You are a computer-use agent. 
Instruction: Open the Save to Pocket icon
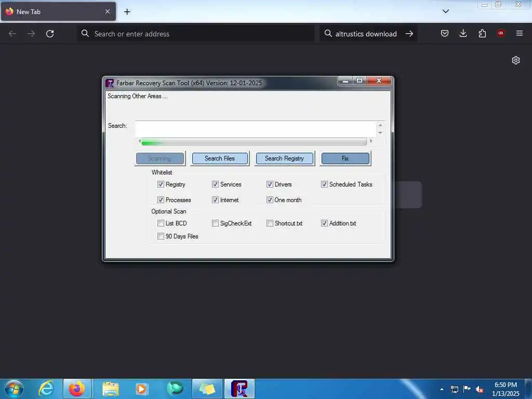click(x=445, y=33)
